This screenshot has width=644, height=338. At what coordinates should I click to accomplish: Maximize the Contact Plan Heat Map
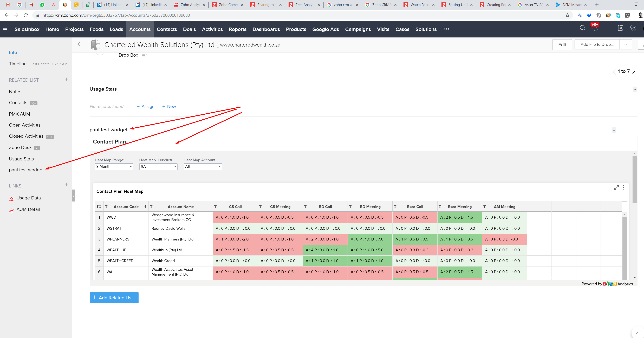[x=616, y=187]
